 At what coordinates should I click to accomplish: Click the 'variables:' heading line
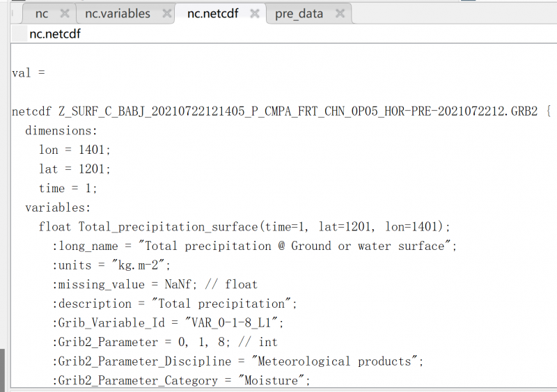[x=58, y=207]
